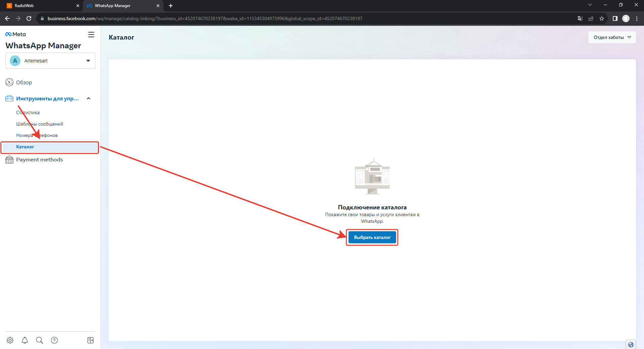Open a new browser tab

tap(171, 6)
